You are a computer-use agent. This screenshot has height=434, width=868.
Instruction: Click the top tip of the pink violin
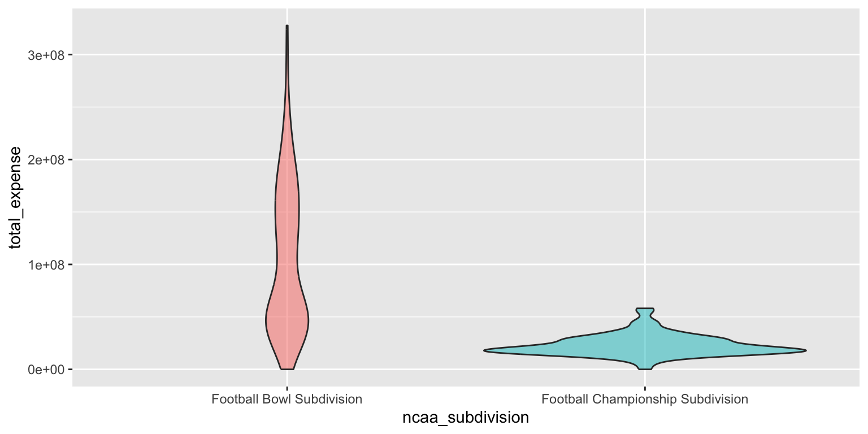pos(287,27)
